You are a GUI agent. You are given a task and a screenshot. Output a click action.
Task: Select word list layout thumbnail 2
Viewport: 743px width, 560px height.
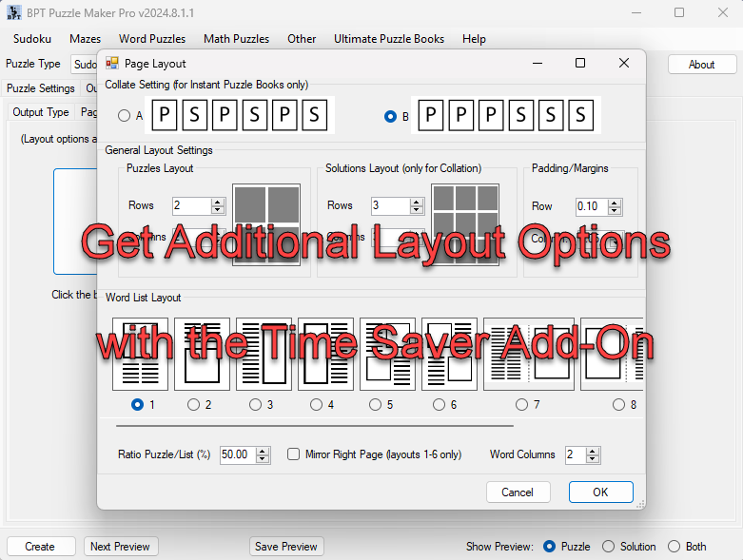(x=202, y=354)
